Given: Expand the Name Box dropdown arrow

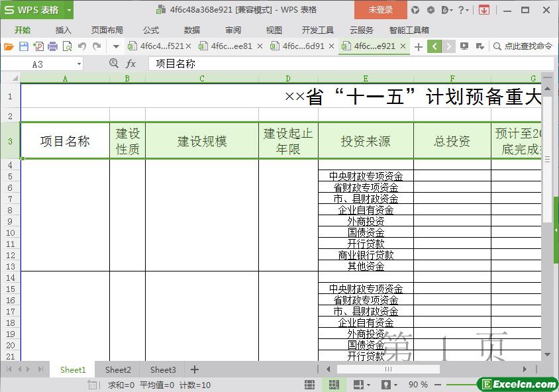Looking at the screenshot, I should (x=79, y=64).
